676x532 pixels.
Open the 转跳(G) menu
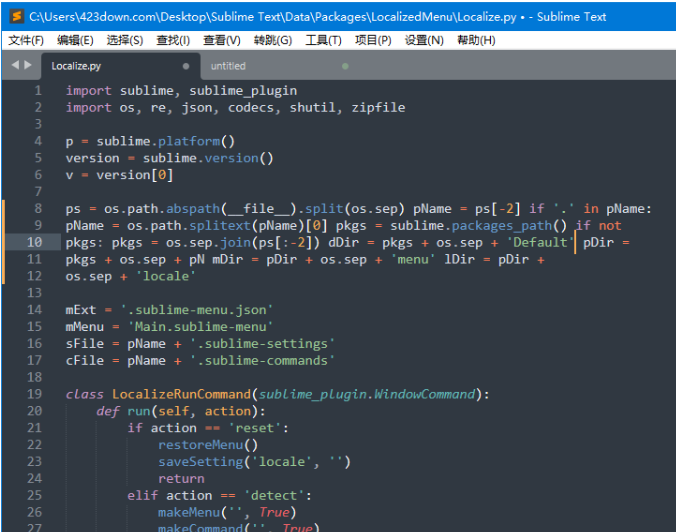coord(272,40)
